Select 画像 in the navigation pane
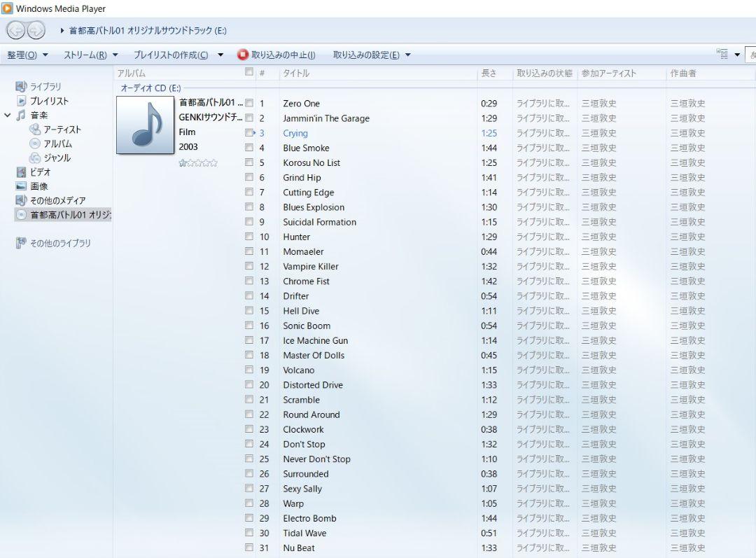The height and width of the screenshot is (558, 756). click(39, 186)
